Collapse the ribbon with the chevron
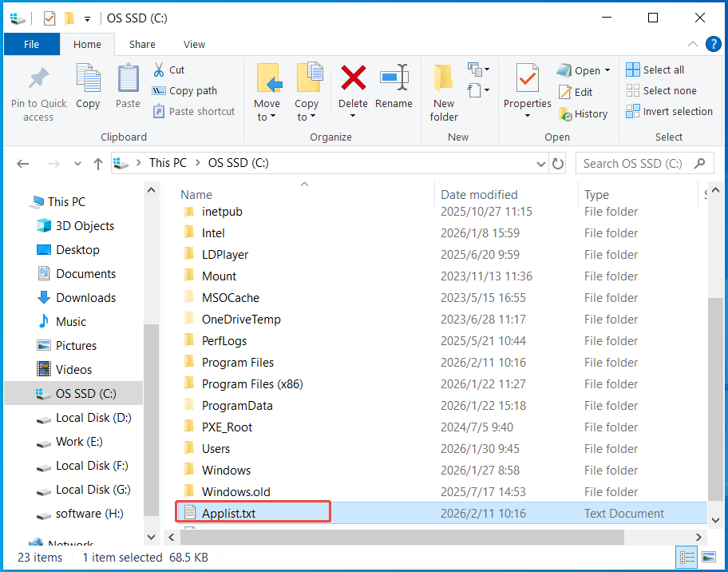The width and height of the screenshot is (728, 572). coord(693,44)
